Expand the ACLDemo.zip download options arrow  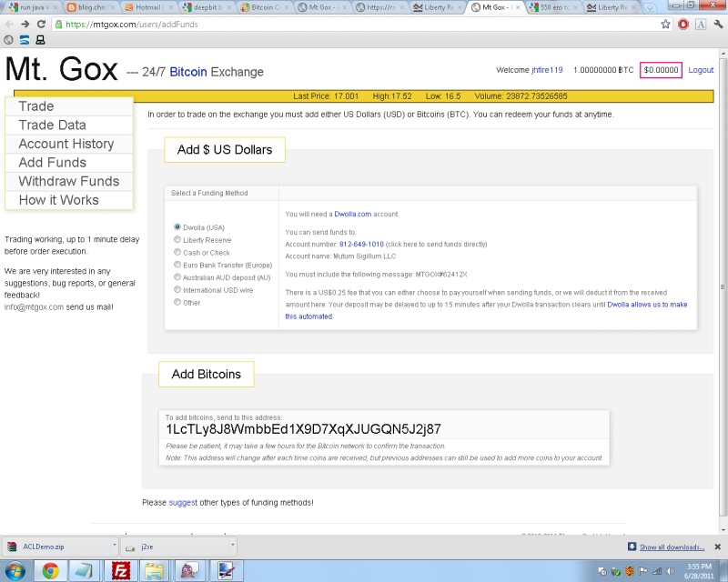(114, 547)
